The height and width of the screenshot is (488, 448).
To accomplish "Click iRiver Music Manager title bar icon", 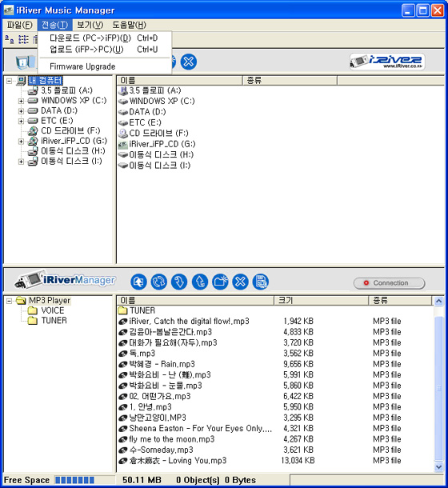I will click(x=9, y=10).
